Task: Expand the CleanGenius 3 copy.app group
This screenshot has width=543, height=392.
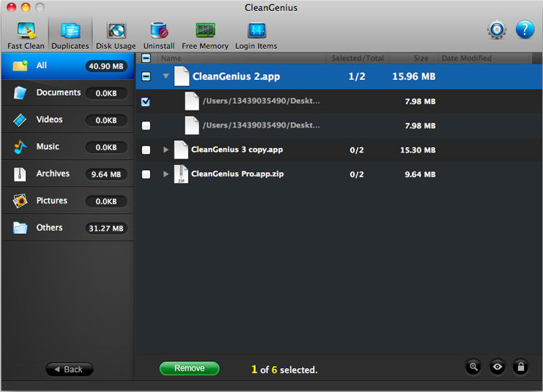Action: pos(166,149)
